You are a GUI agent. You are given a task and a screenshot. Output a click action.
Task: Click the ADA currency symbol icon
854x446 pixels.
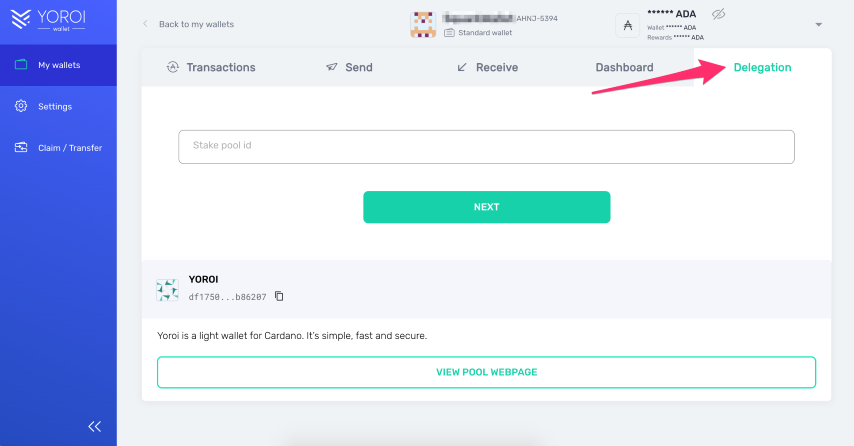(x=628, y=24)
